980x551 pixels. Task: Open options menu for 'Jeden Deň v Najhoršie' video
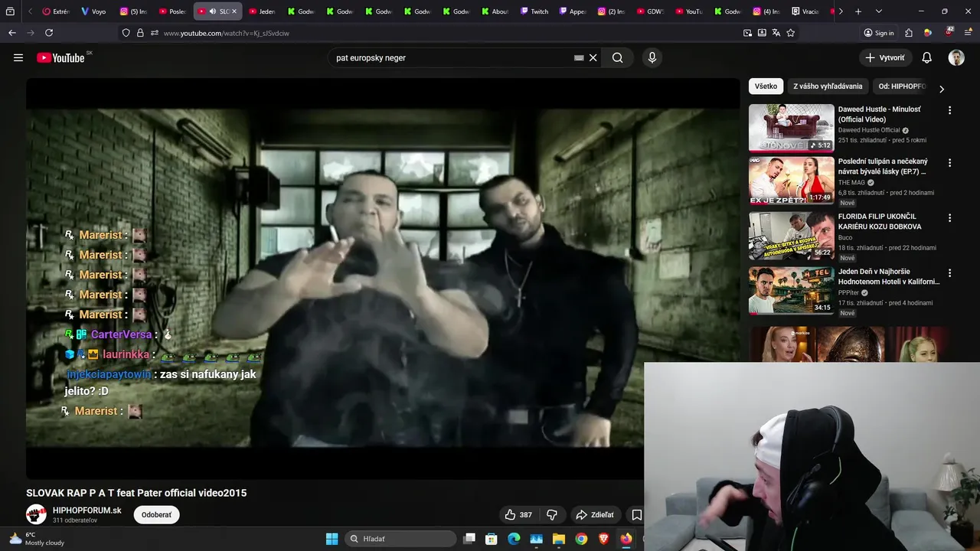[x=949, y=273]
